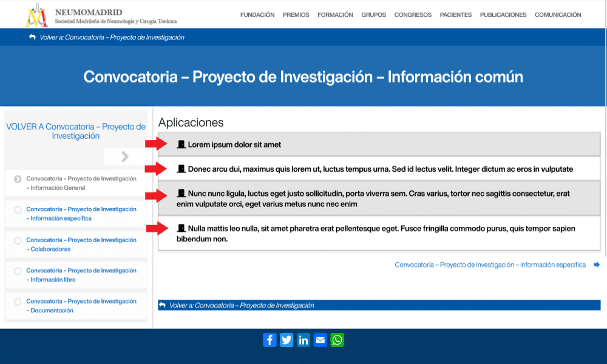
Task: Expand the sidebar chevron arrow
Action: coord(125,157)
